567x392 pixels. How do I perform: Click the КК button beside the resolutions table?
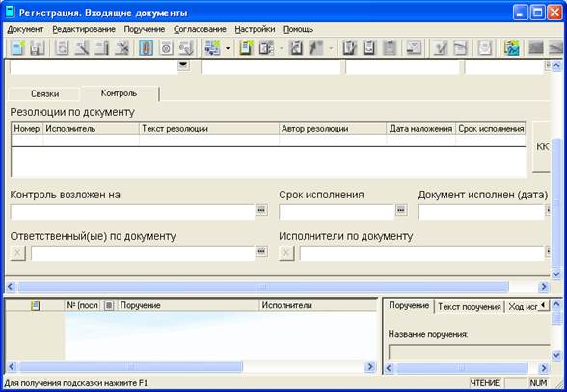pos(542,146)
